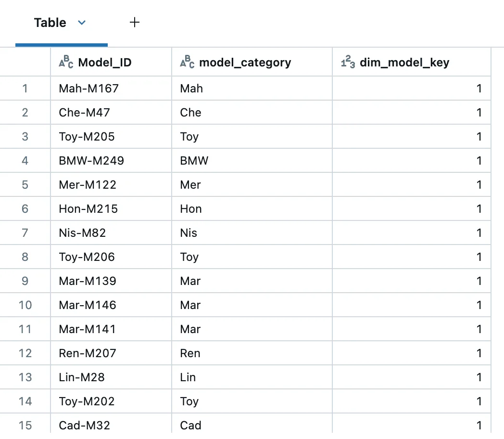Select the Nis category cell
504x439 pixels.
189,233
